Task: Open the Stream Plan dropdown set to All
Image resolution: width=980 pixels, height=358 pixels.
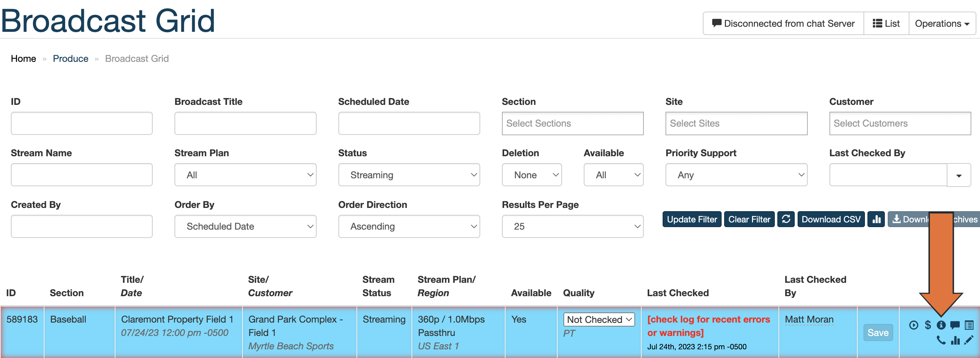Action: [x=245, y=174]
